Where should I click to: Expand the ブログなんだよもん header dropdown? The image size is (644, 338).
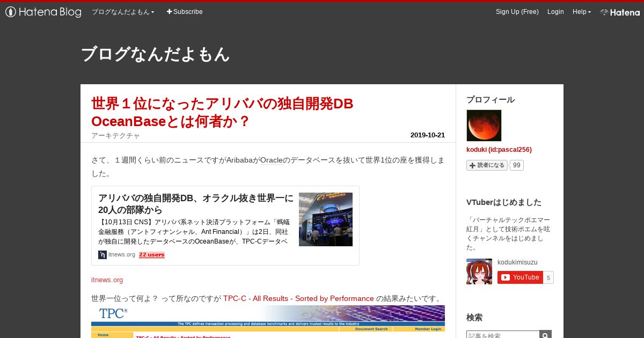point(123,12)
